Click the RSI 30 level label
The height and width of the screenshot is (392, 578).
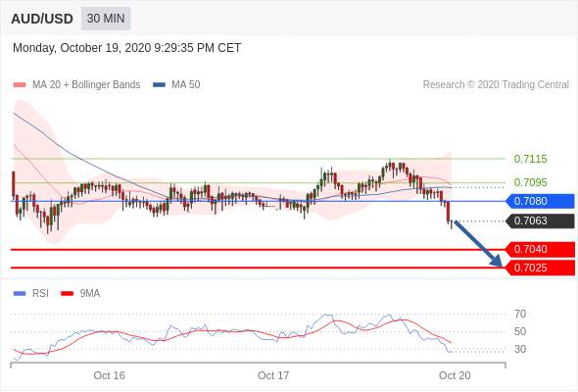click(520, 349)
